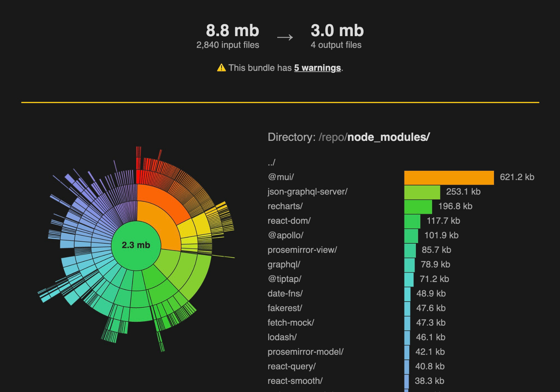
Task: Click the light green 253.1 kb bar
Action: [422, 192]
